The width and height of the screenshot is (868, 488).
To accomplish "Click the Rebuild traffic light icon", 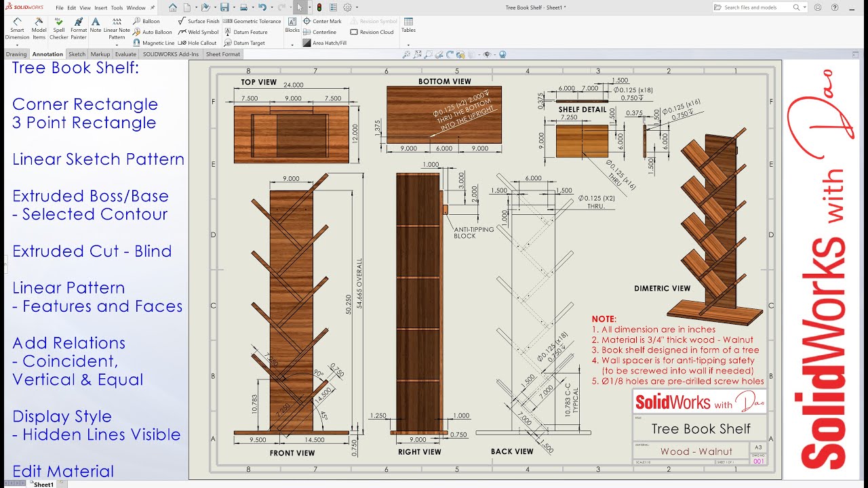I will [x=319, y=7].
